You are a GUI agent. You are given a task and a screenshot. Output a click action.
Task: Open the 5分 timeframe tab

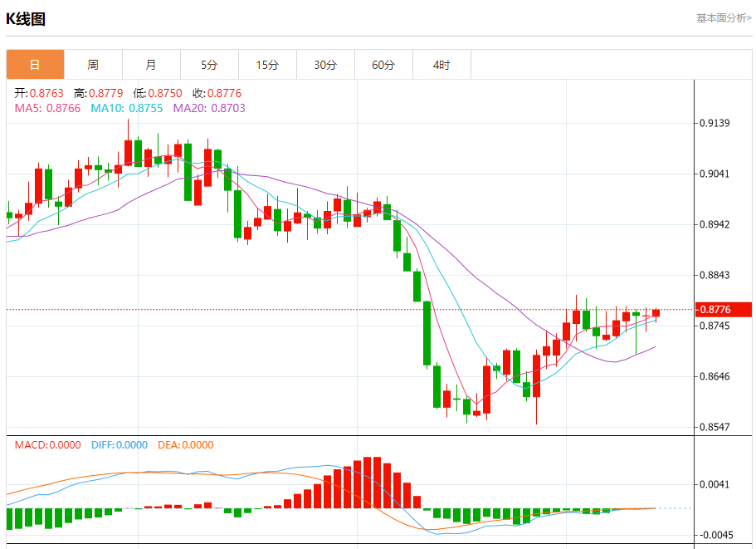(x=209, y=65)
